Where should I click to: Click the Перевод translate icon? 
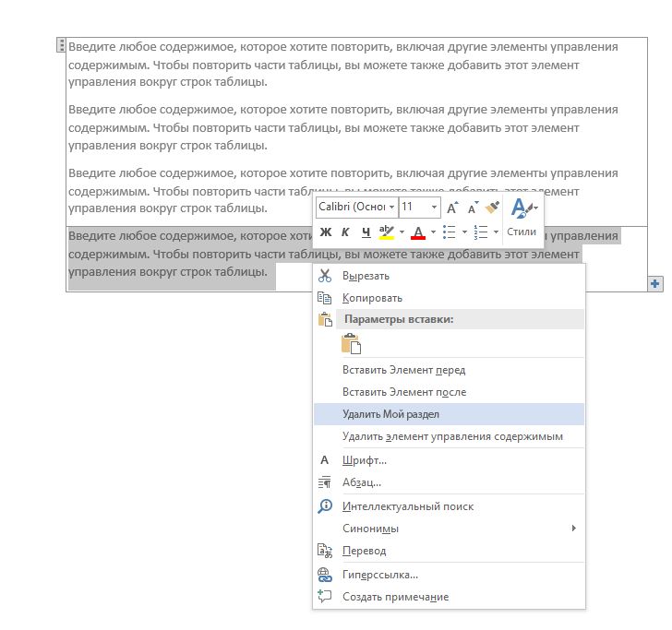point(325,551)
